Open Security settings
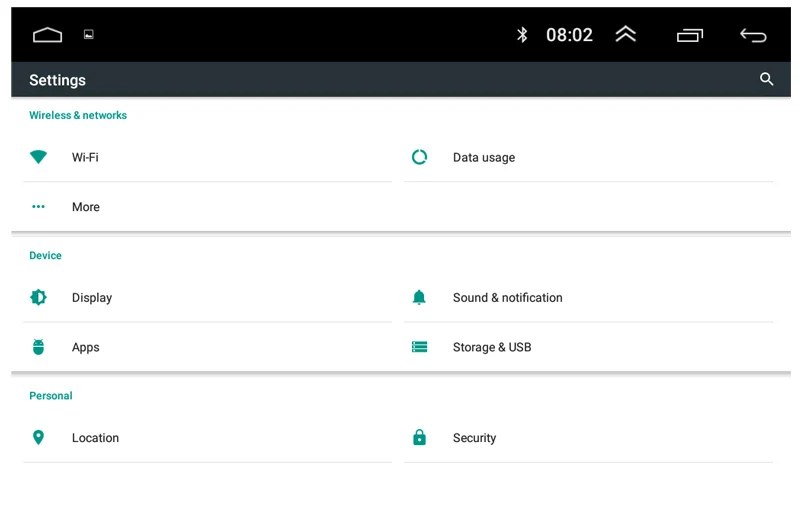Screen dimensions: 800x508 click(589, 438)
